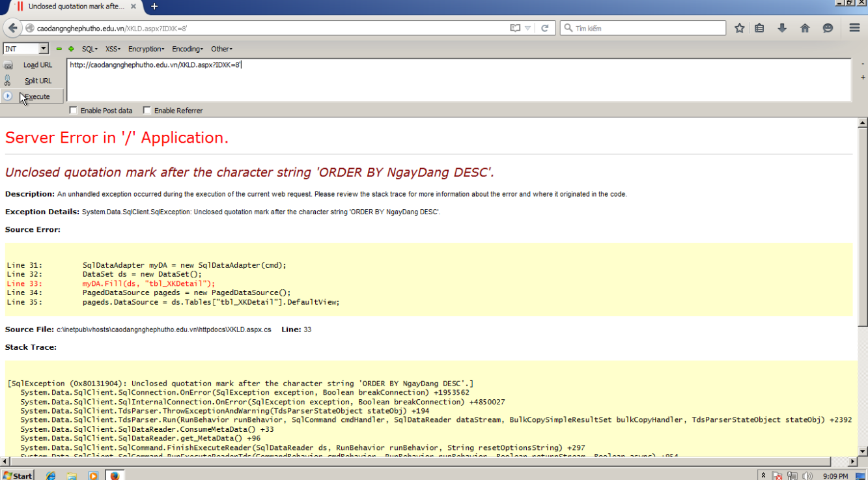This screenshot has width=868, height=480.
Task: Open the Windows Start button
Action: [x=17, y=475]
